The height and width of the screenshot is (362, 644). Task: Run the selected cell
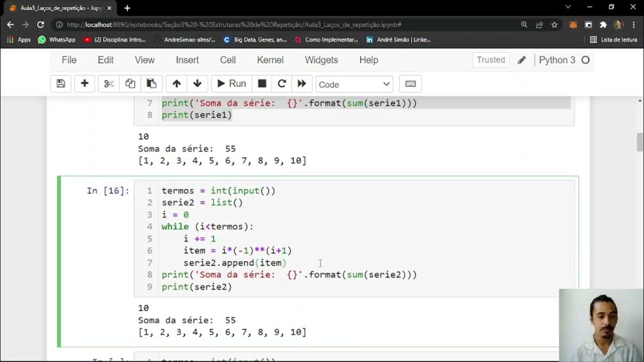click(231, 83)
